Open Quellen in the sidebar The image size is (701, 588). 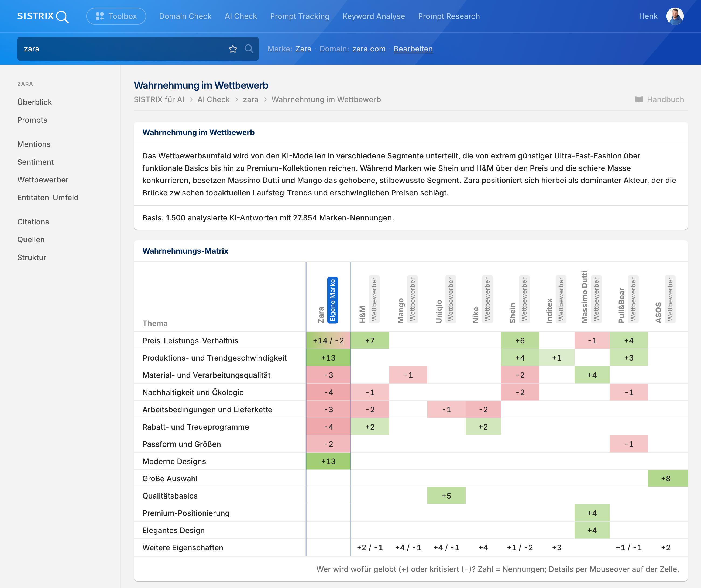[x=31, y=240]
